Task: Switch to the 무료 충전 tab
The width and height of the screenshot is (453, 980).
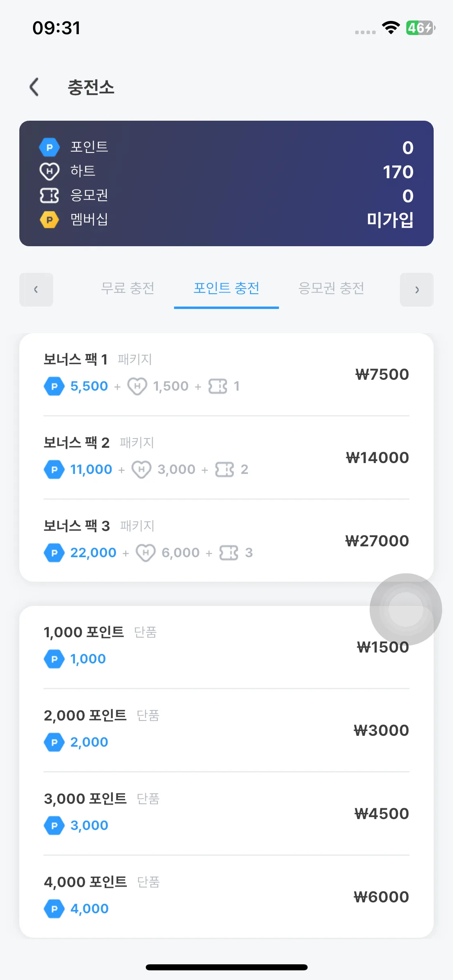Action: (x=128, y=288)
